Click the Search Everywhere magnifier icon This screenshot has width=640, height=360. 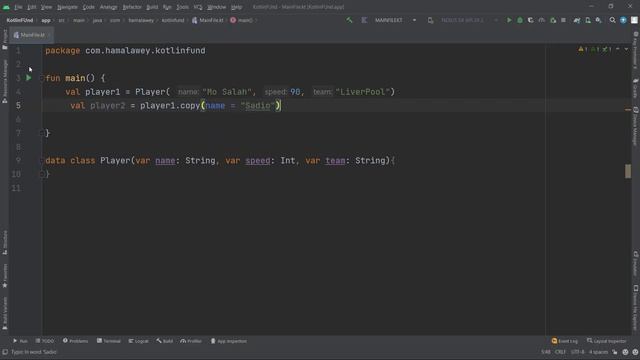[x=612, y=20]
